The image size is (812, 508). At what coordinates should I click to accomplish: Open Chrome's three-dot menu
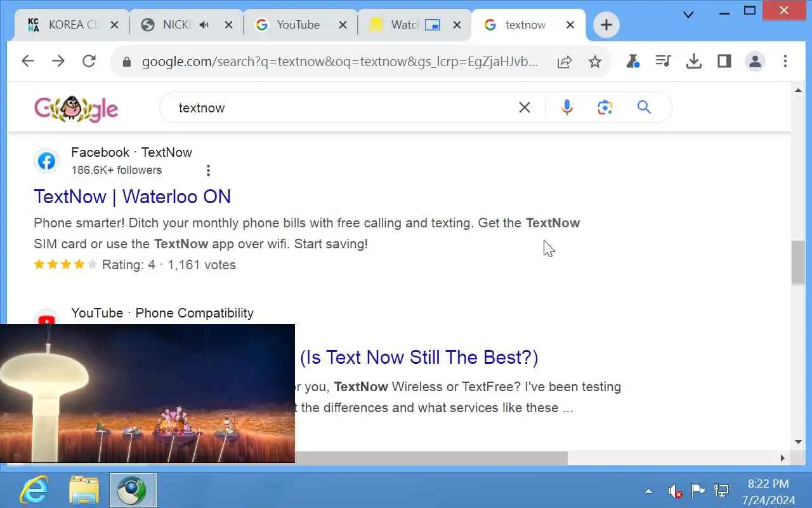tap(785, 61)
